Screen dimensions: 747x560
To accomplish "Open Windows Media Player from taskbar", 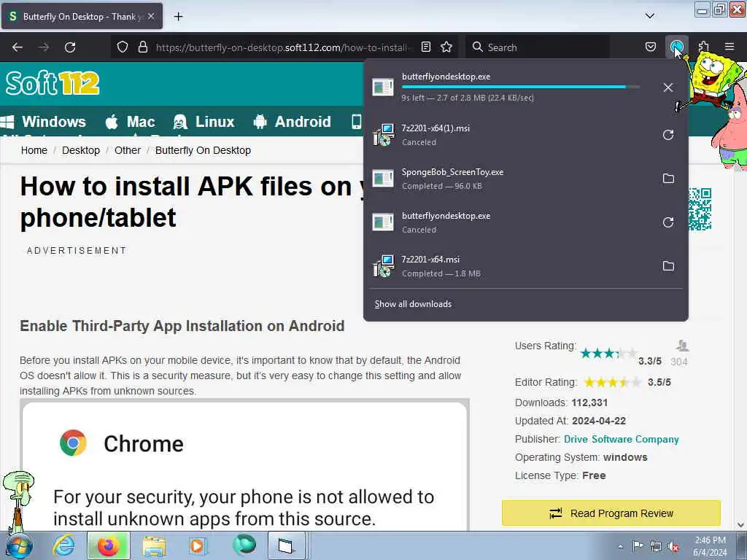I will coord(197,545).
